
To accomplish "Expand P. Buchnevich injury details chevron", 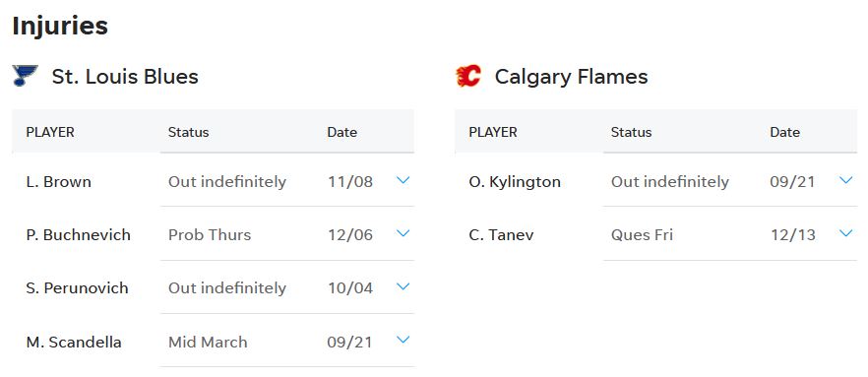I will point(403,233).
